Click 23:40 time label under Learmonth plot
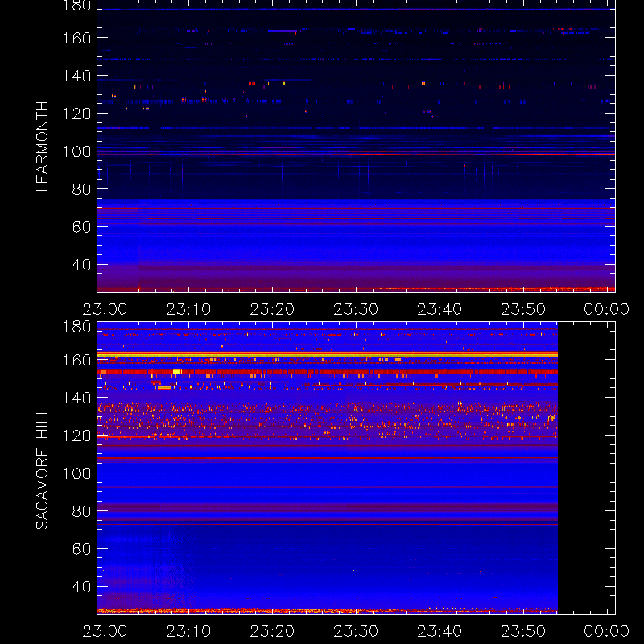Viewport: 644px width, 644px height. point(440,309)
